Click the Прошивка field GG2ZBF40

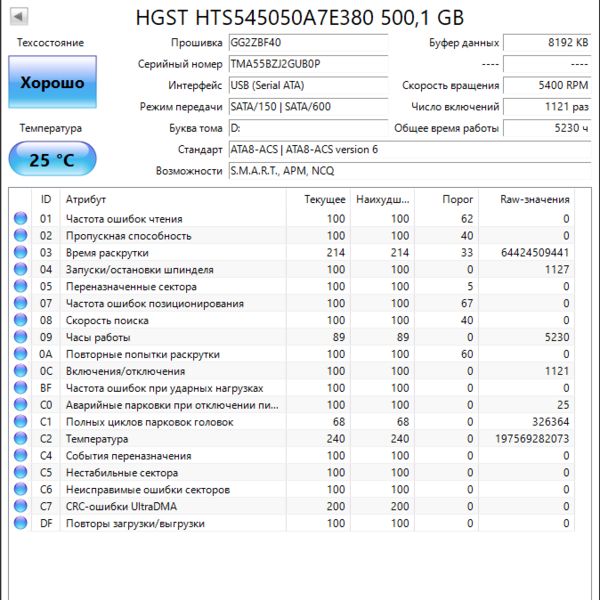coord(308,42)
